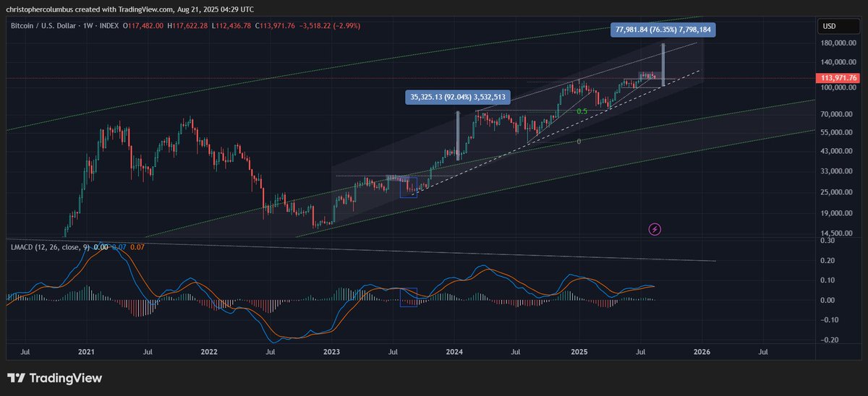Viewport: 868px width, 396px height.
Task: Click the green 0.5 Fibonacci level label
Action: pos(582,111)
